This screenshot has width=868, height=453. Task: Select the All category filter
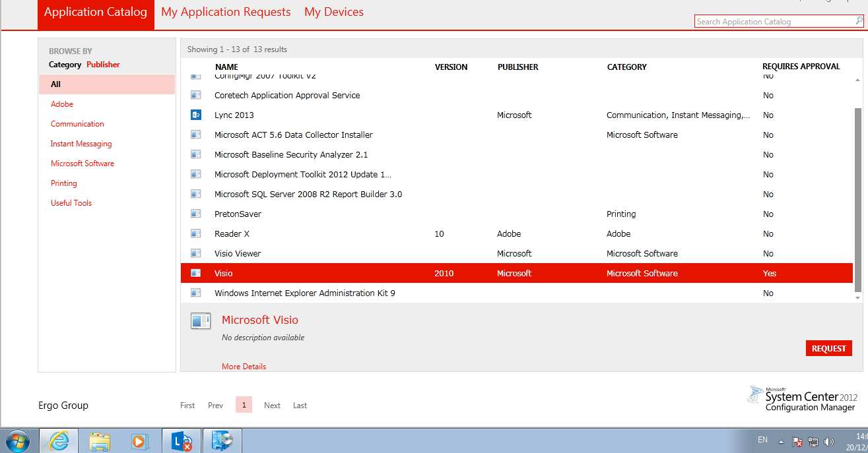click(107, 84)
